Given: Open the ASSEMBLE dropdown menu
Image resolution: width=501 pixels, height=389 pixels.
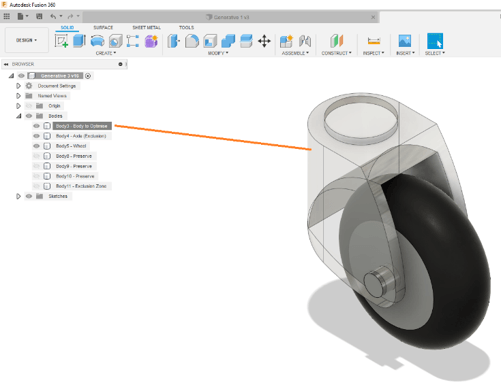Looking at the screenshot, I should pyautogui.click(x=295, y=53).
